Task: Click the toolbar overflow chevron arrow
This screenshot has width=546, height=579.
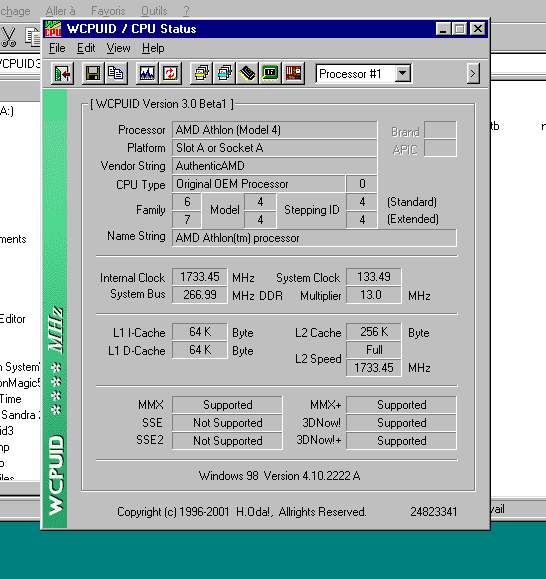Action: (473, 74)
